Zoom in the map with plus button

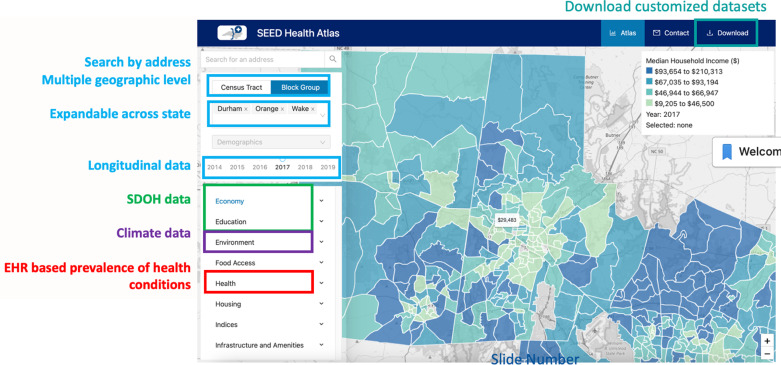768,341
